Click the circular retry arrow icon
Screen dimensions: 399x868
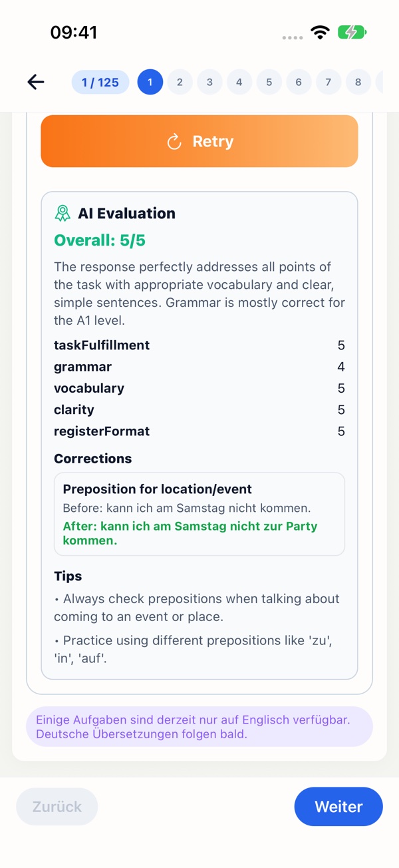[x=174, y=142]
